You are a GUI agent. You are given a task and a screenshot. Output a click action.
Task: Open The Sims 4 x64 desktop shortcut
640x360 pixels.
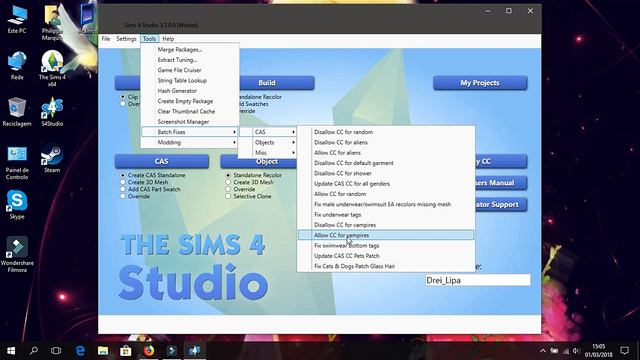(52, 68)
